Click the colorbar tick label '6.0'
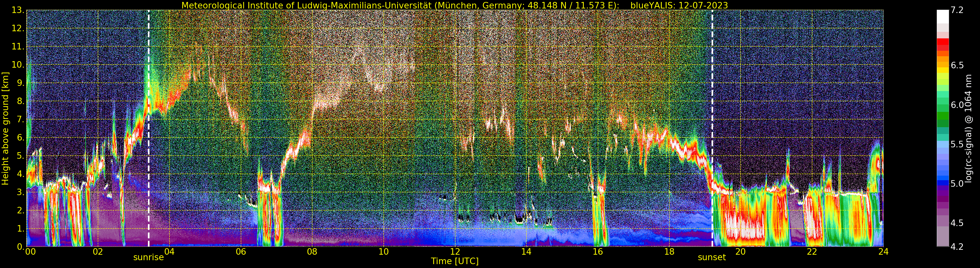The height and width of the screenshot is (268, 980). point(957,105)
